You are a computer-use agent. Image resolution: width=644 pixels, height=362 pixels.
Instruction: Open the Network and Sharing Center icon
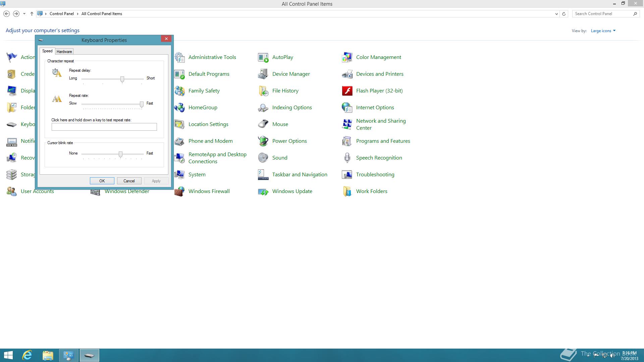click(x=347, y=124)
